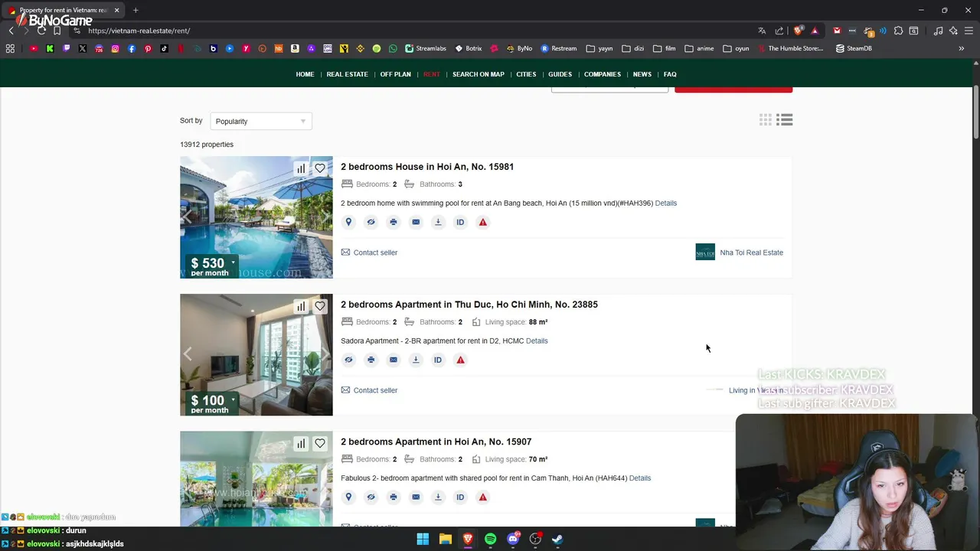Open REAL ESTATE menu item
The image size is (980, 551).
pyautogui.click(x=348, y=74)
